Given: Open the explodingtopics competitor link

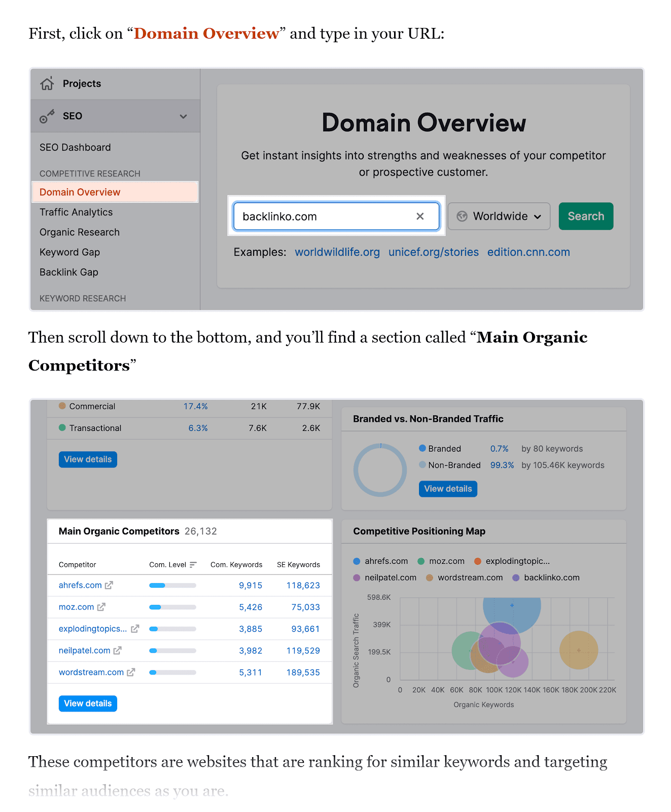Looking at the screenshot, I should [93, 629].
